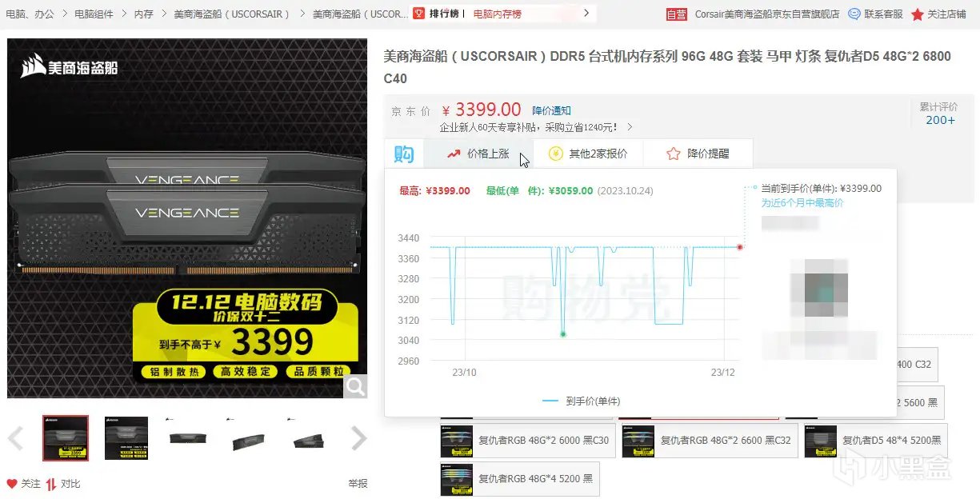Image resolution: width=980 pixels, height=499 pixels.
Task: Open the 价格上涨 price trend tab
Action: tap(478, 154)
